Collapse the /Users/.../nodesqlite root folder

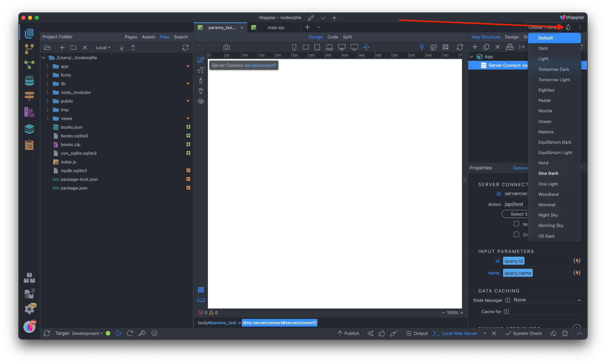(44, 57)
